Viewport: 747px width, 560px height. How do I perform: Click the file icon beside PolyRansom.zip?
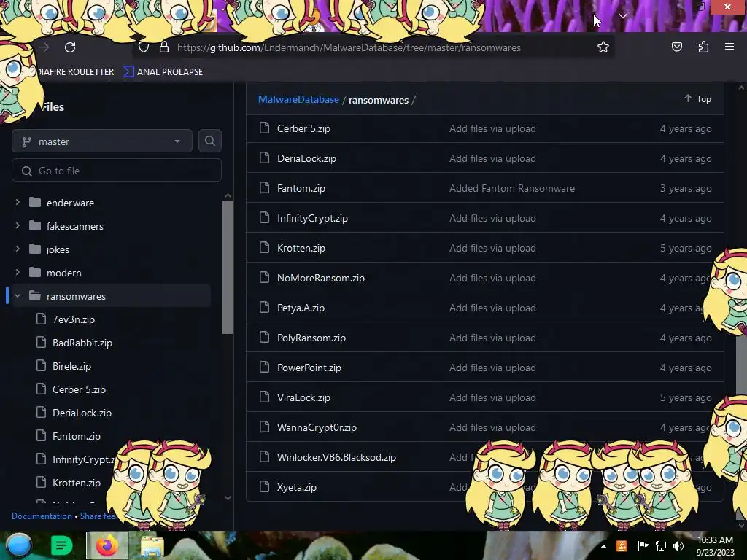[x=264, y=337]
